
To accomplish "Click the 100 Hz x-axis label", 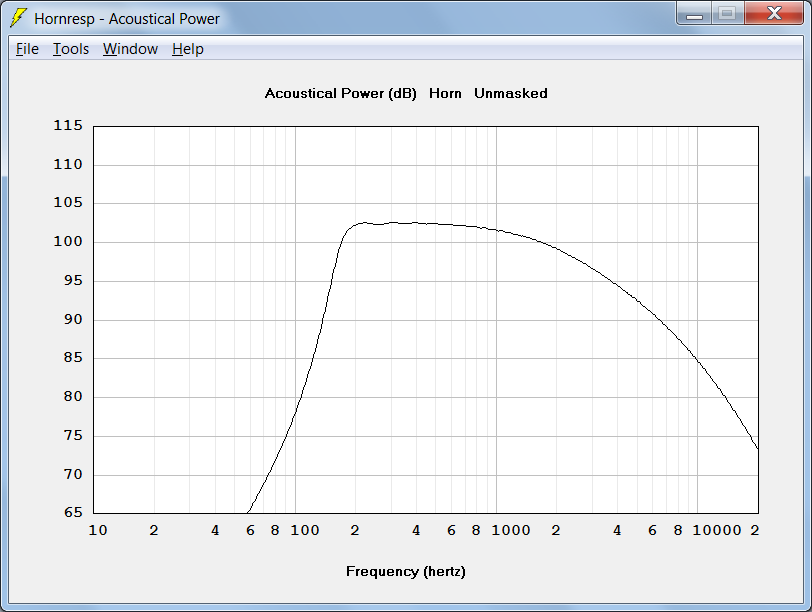I will click(305, 530).
